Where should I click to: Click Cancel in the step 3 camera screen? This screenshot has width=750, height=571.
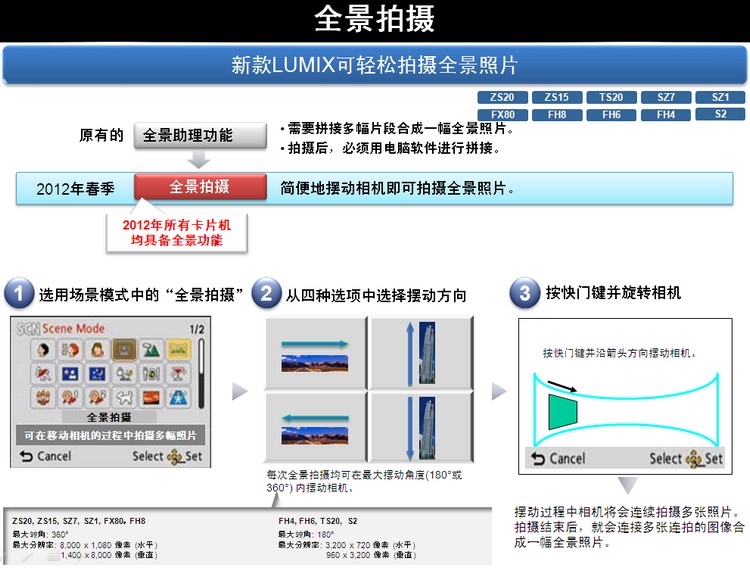567,459
